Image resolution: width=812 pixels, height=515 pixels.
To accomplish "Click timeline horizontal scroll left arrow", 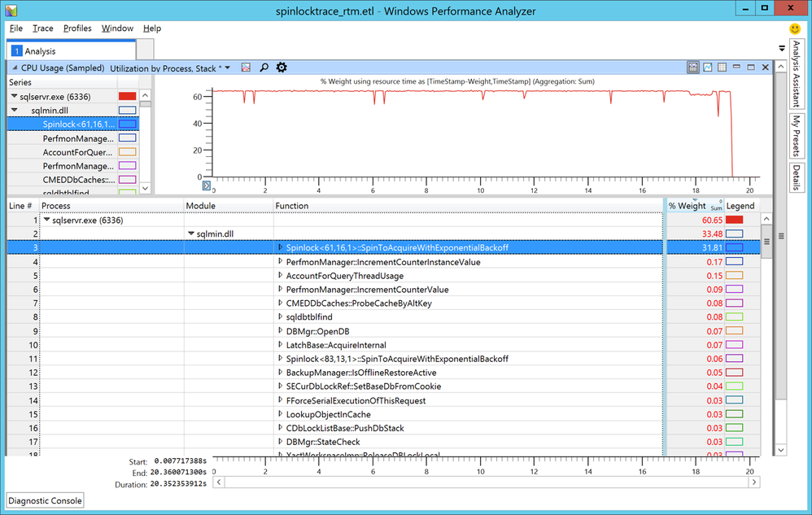I will (x=219, y=482).
